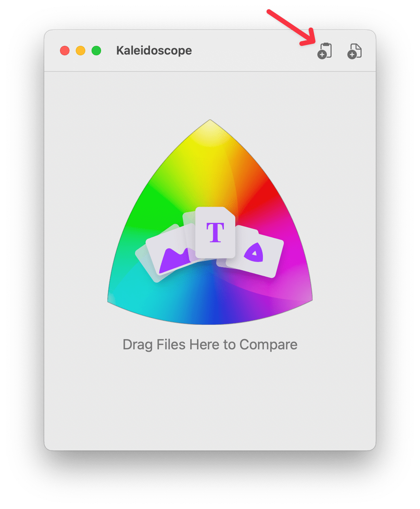The width and height of the screenshot is (420, 509).
Task: Click the add file comparison icon
Action: tap(354, 51)
